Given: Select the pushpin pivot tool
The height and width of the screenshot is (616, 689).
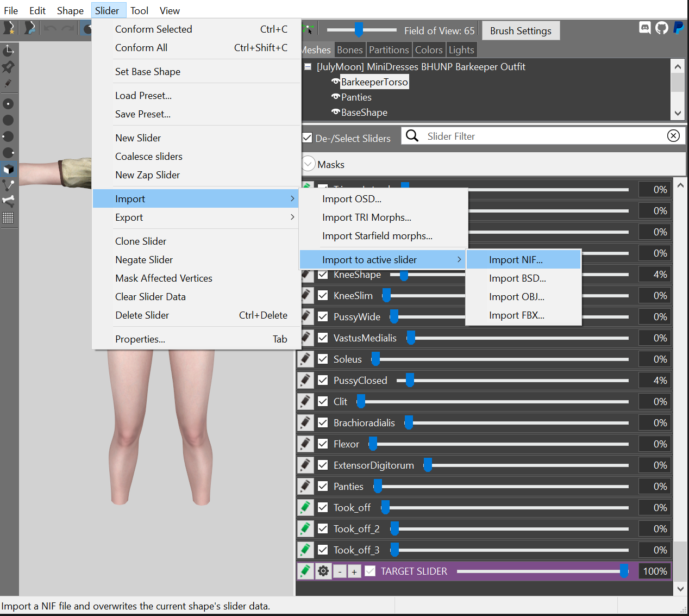Looking at the screenshot, I should tap(9, 67).
